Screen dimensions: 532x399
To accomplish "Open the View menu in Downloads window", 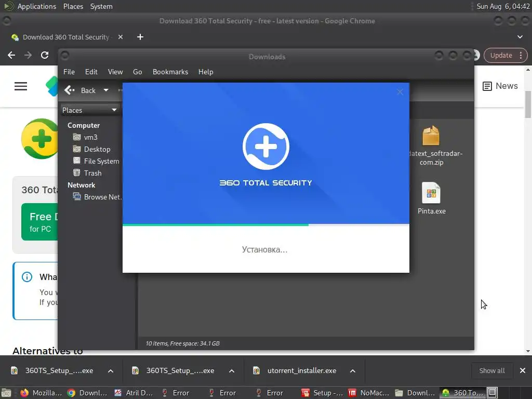I will tap(115, 72).
